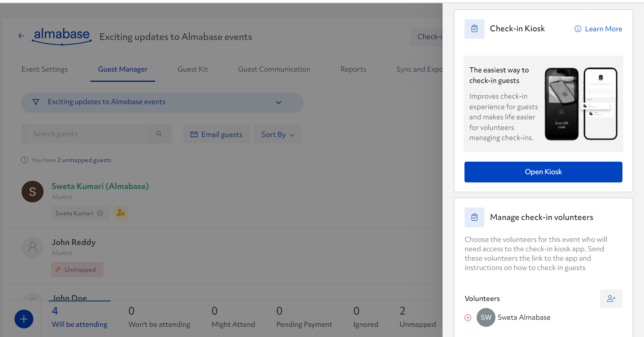This screenshot has width=644, height=337.
Task: Switch to the Guest Kit tab
Action: [x=192, y=69]
